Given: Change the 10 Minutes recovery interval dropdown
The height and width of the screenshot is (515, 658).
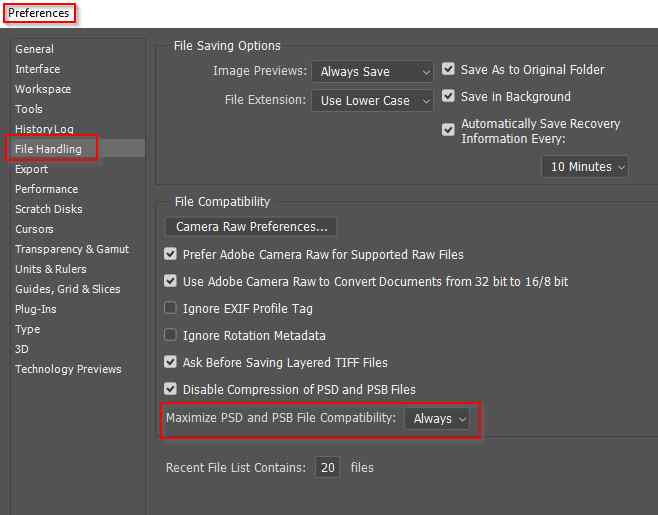Looking at the screenshot, I should click(x=585, y=167).
